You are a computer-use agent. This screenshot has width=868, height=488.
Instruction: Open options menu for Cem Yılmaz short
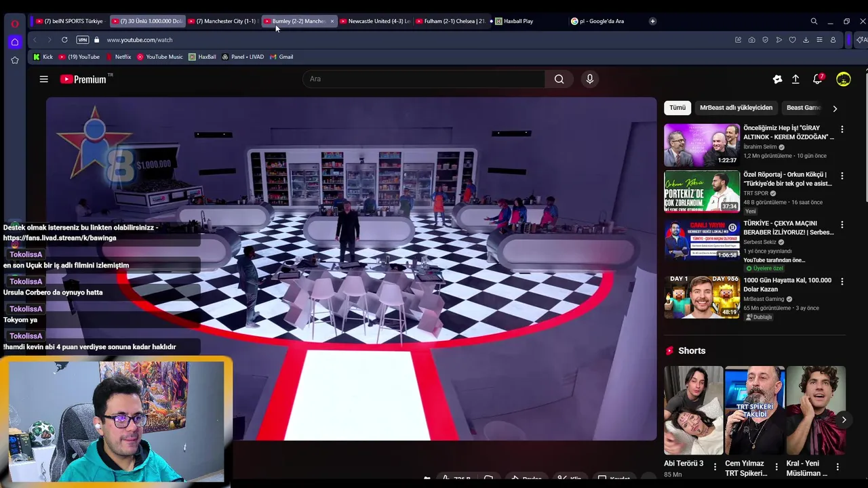[x=776, y=467]
